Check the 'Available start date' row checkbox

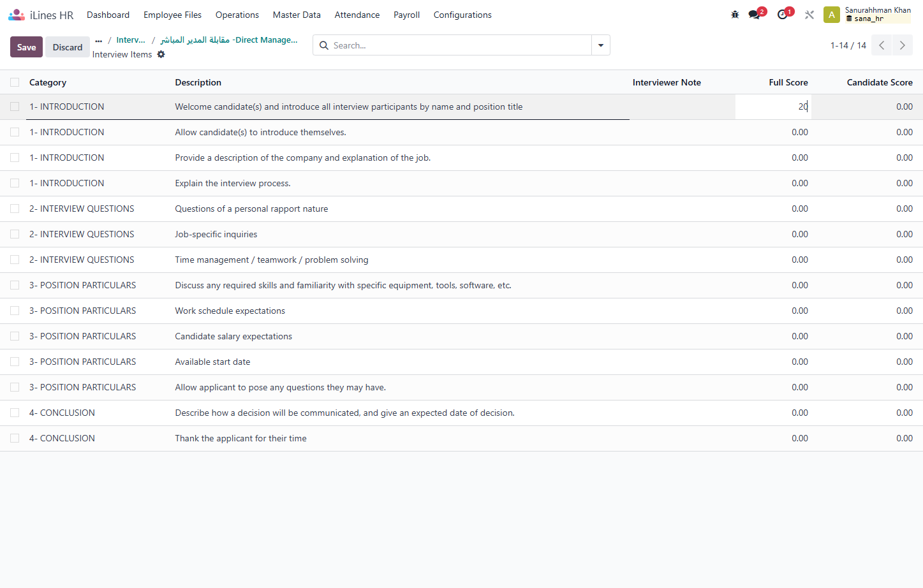[15, 362]
